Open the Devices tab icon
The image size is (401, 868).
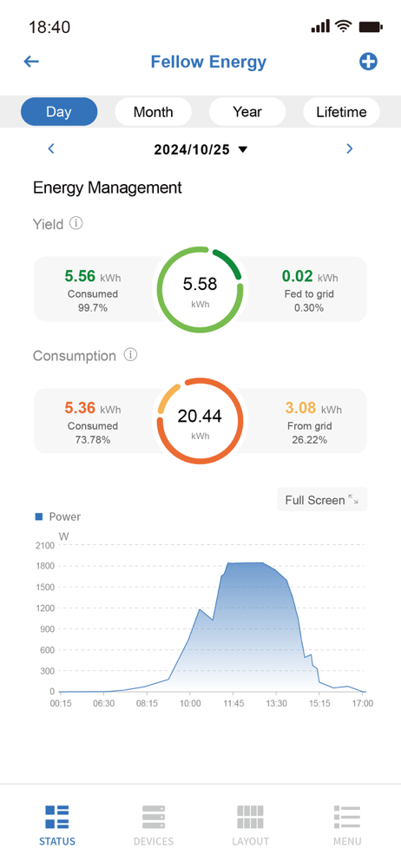tap(154, 817)
